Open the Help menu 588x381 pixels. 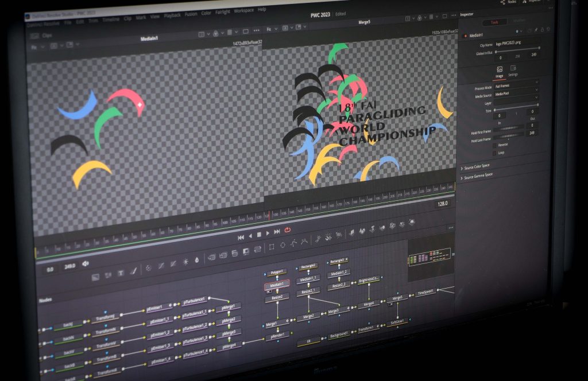(262, 9)
